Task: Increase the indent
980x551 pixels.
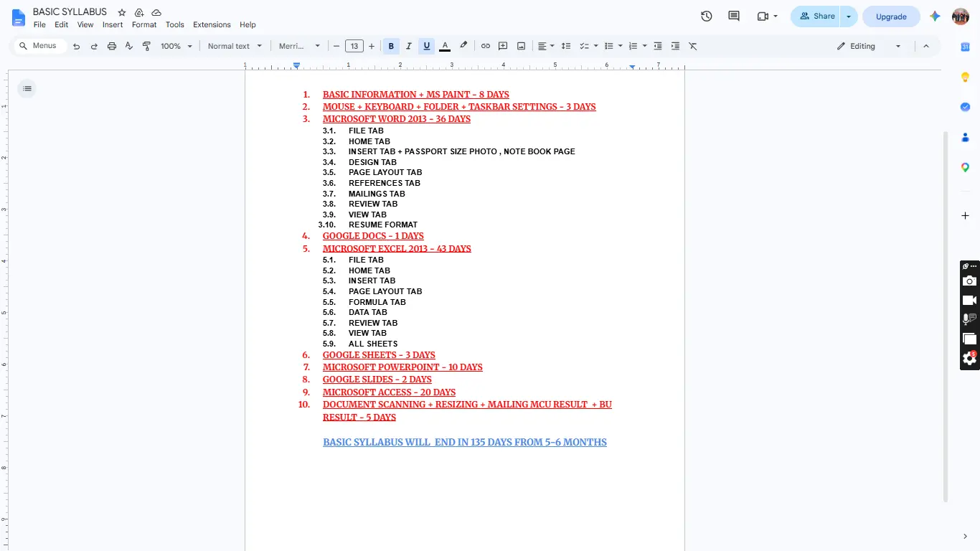Action: click(675, 46)
